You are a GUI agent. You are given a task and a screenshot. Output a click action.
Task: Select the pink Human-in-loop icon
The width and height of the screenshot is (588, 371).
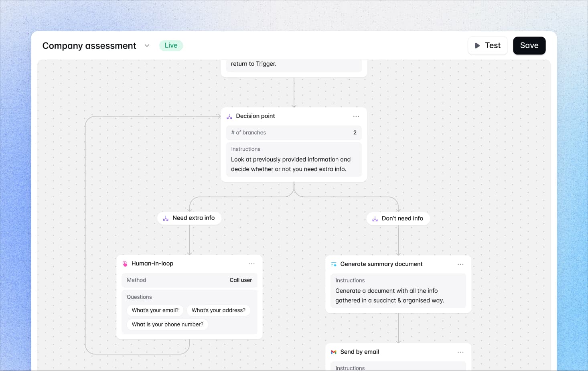pos(125,264)
